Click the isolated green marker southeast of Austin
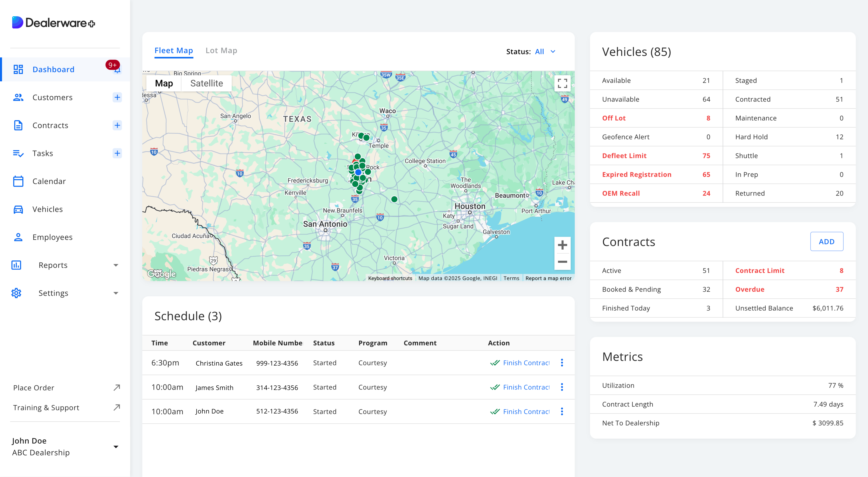This screenshot has height=477, width=868. point(394,199)
